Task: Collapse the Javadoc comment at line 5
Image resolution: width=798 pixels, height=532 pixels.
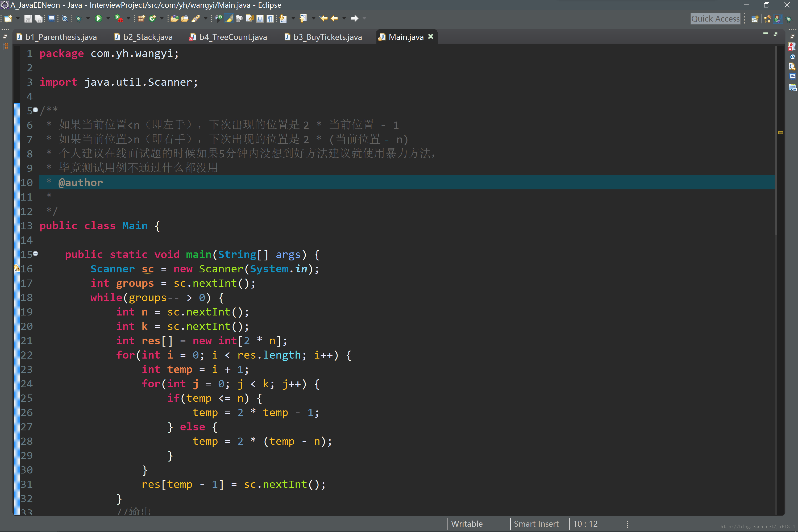Action: (x=35, y=110)
